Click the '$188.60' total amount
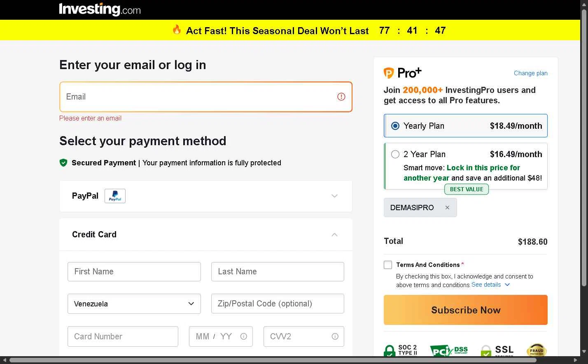The image size is (588, 364). (x=532, y=242)
